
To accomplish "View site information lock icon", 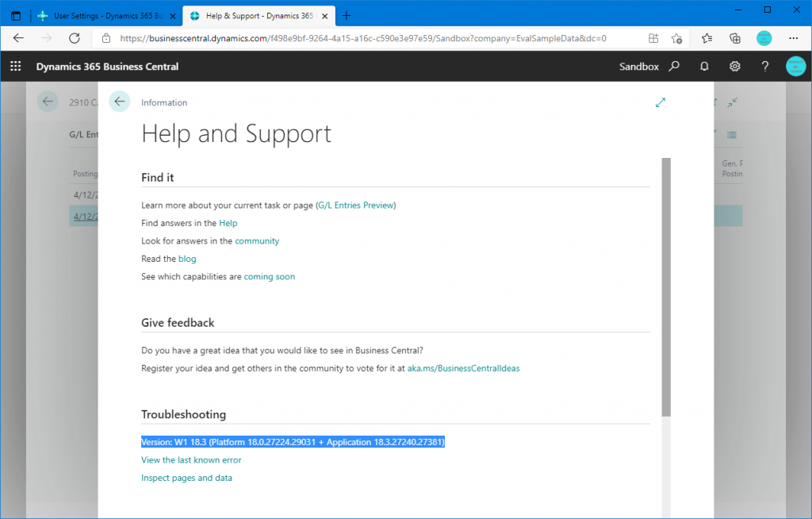I will (x=106, y=38).
